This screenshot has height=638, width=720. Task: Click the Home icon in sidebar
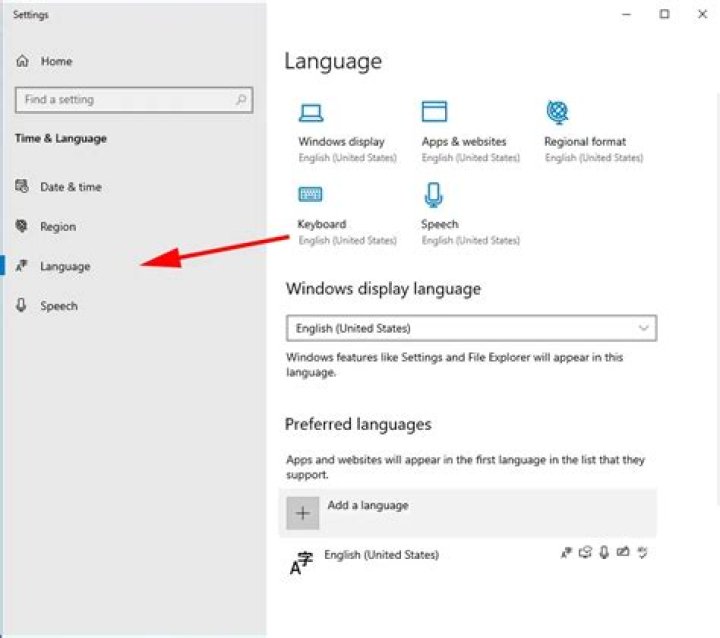pos(22,61)
